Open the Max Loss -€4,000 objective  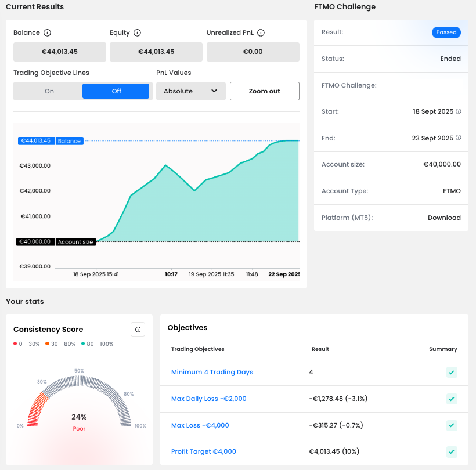tap(200, 425)
